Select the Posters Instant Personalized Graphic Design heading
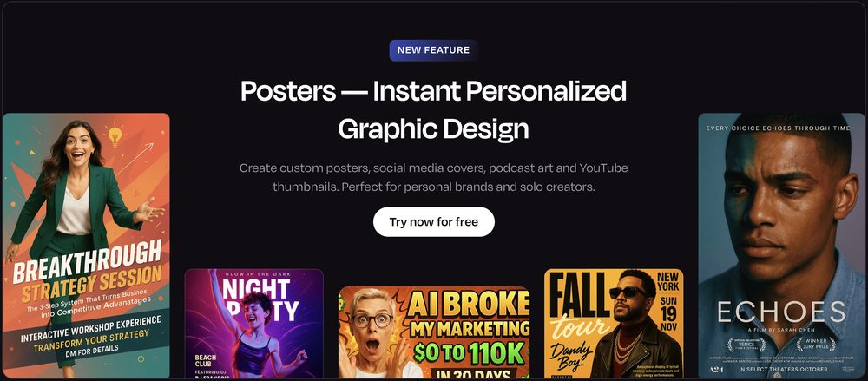 coord(433,109)
